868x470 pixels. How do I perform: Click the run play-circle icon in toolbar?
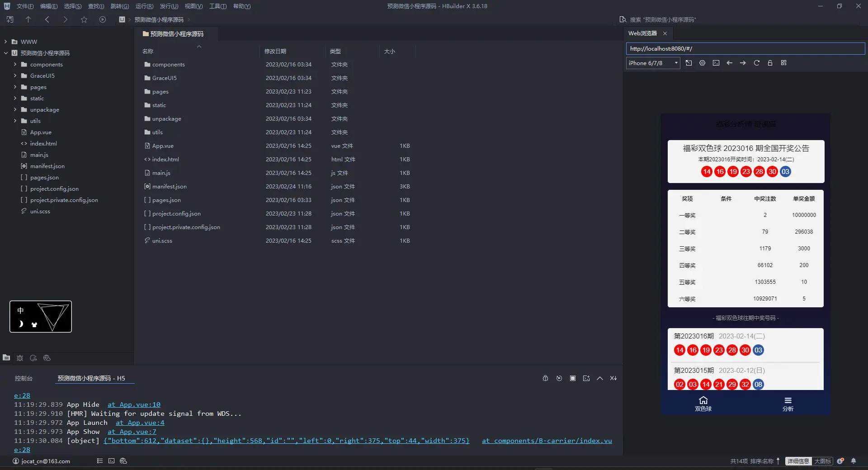point(103,19)
